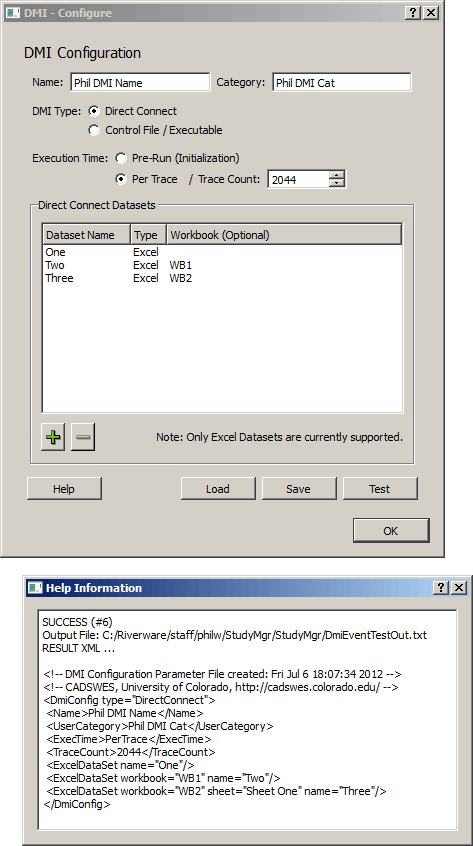The height and width of the screenshot is (846, 473).
Task: Click Save to store the configuration
Action: tap(299, 489)
